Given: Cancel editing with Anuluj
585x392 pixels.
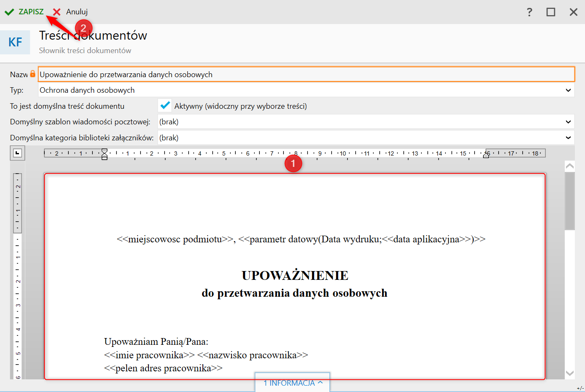Looking at the screenshot, I should (x=70, y=12).
